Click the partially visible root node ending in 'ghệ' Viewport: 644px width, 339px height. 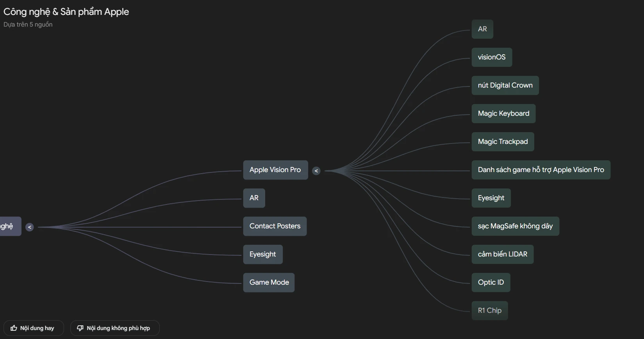10,226
